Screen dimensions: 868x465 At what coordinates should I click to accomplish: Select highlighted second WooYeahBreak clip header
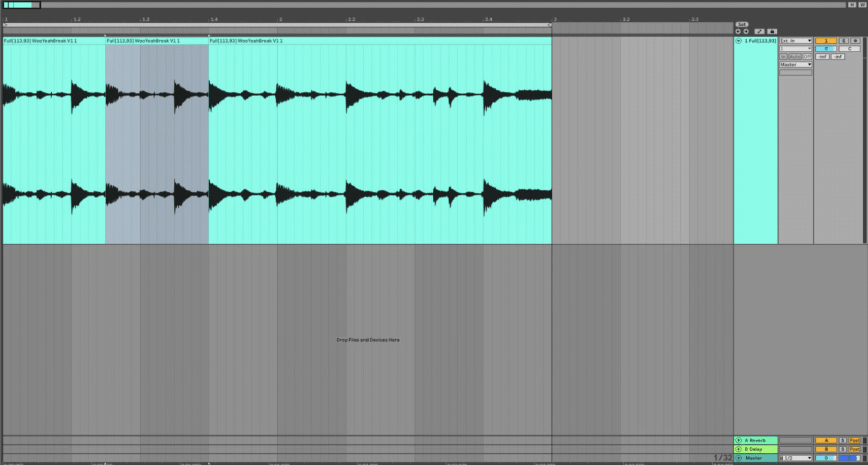coord(157,41)
